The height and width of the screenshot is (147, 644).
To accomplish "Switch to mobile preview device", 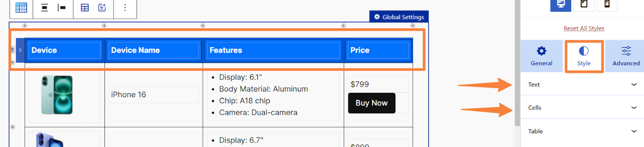I will [x=607, y=4].
